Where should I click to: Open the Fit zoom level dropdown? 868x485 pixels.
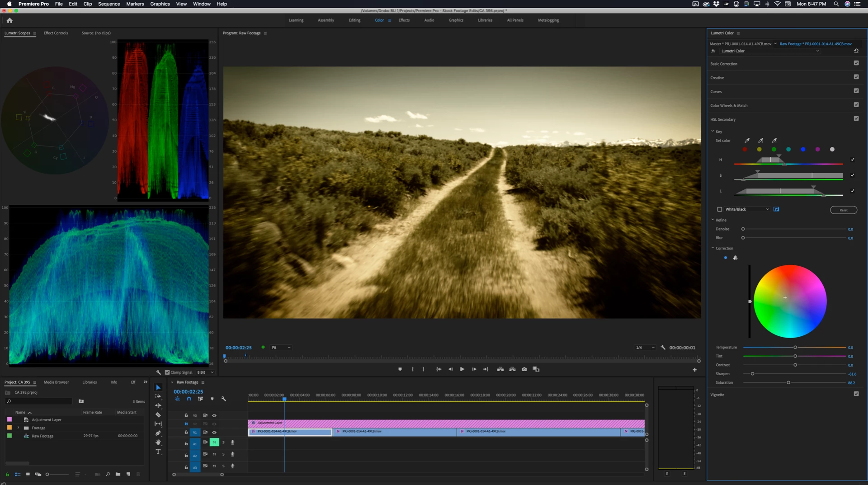coord(281,348)
